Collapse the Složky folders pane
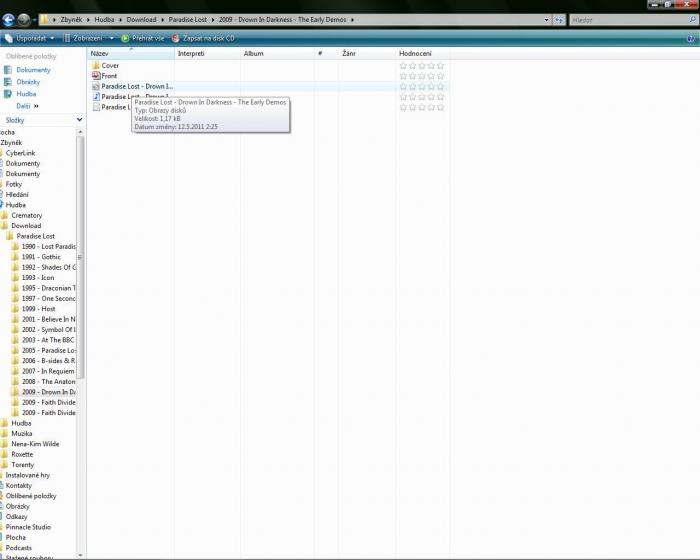 [79, 119]
